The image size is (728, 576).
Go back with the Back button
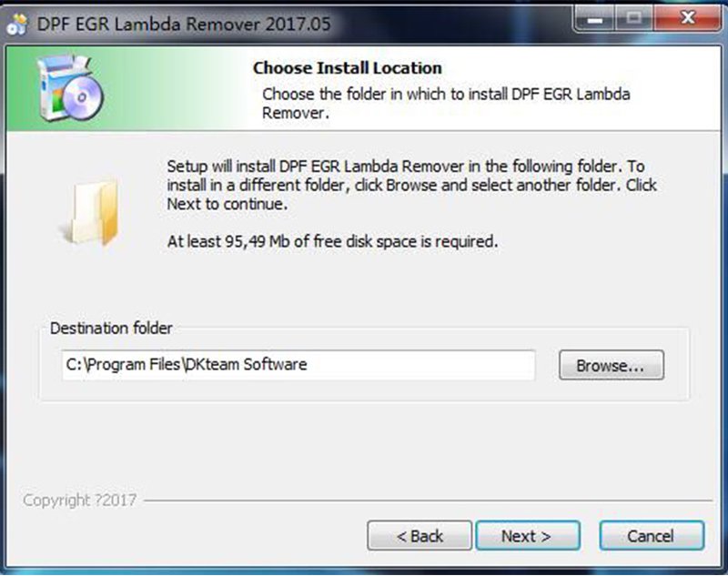coord(420,536)
